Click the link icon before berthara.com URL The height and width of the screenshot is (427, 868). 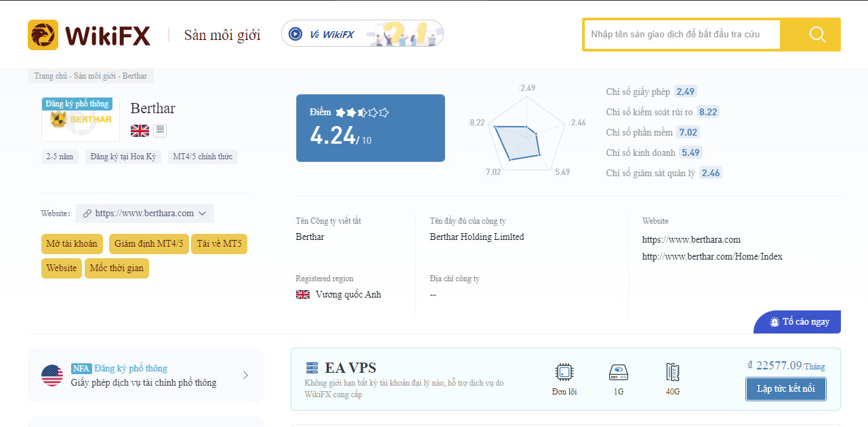87,213
